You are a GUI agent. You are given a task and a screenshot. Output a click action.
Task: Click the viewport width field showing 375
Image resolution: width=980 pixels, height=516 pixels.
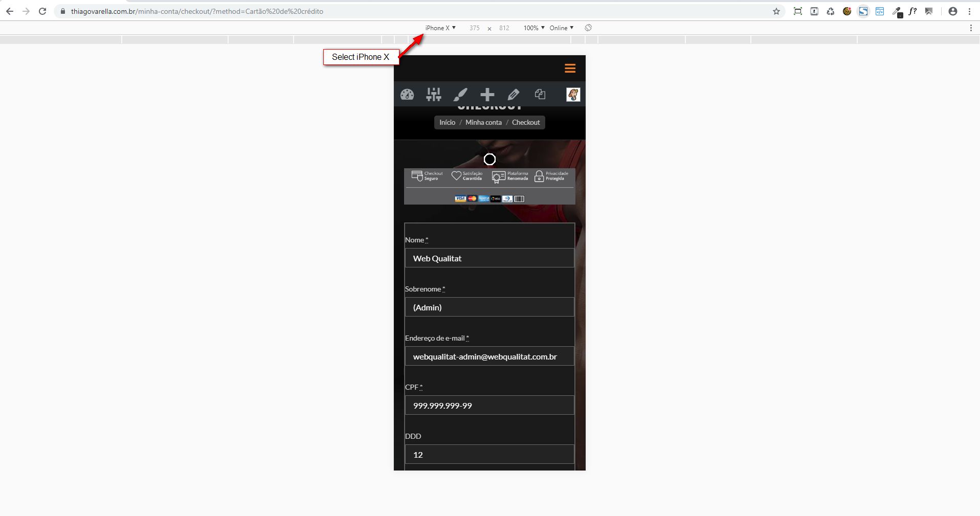coord(475,28)
